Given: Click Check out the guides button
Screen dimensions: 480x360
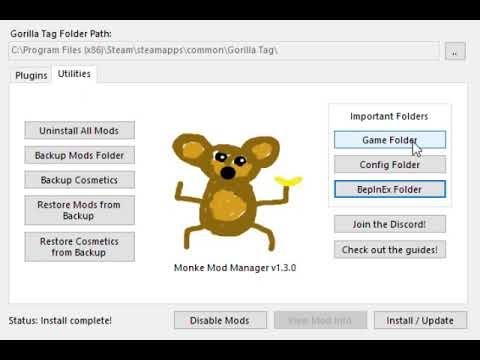Looking at the screenshot, I should click(390, 249).
